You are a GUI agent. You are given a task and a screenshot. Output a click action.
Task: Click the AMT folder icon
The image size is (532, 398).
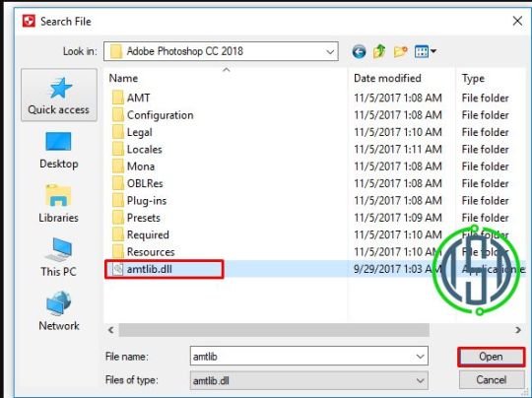118,98
